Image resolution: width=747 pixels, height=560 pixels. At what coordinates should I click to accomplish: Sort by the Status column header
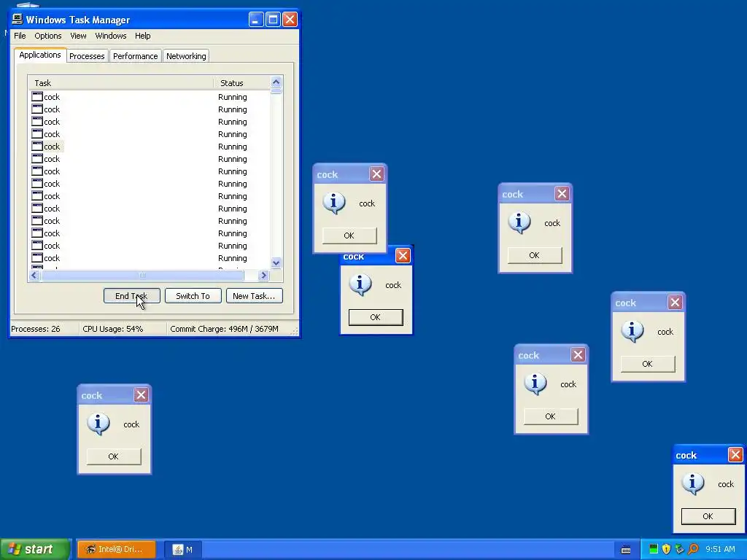(x=241, y=83)
